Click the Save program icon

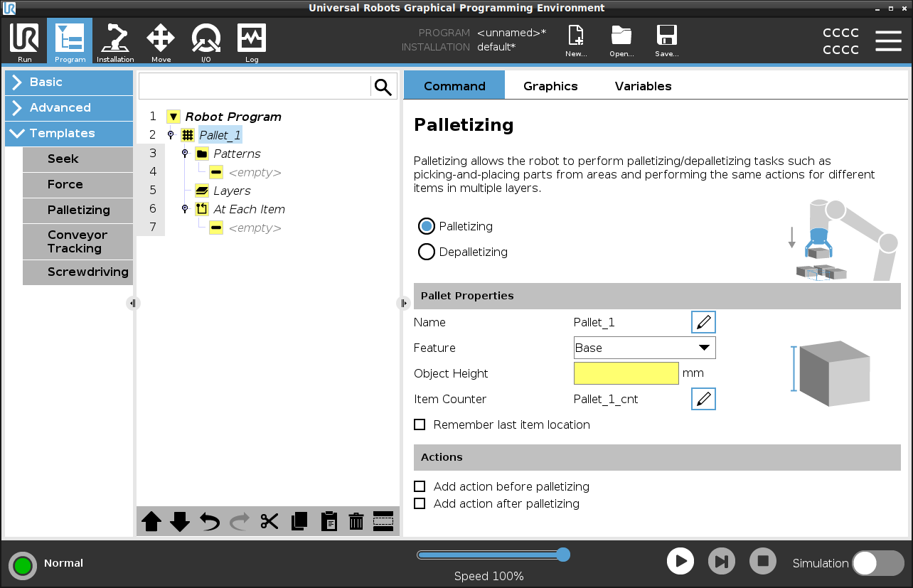coord(666,42)
